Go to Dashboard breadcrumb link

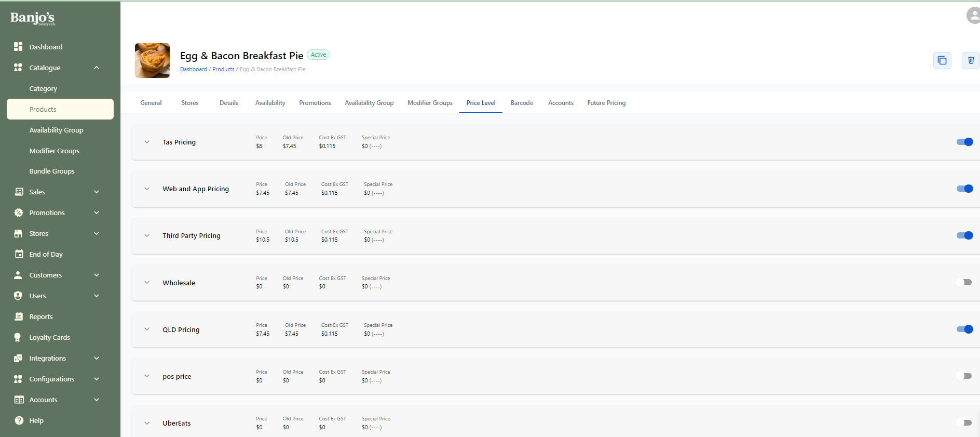pyautogui.click(x=193, y=69)
